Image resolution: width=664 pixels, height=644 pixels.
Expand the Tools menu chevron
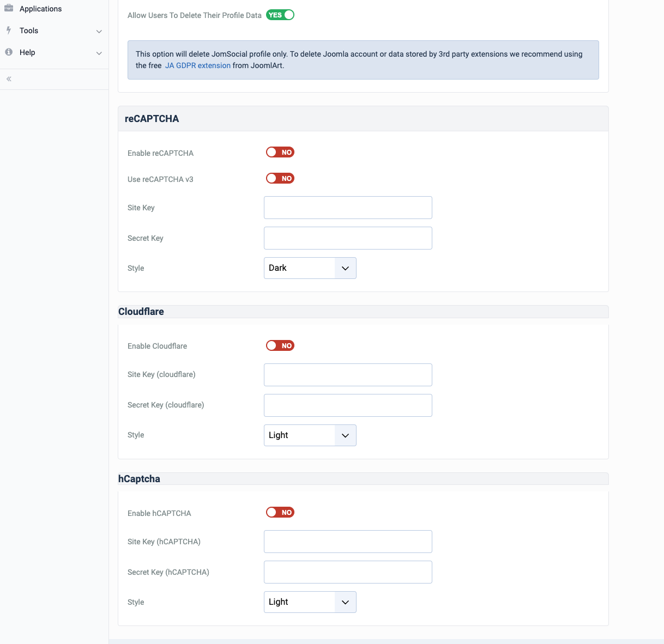[x=99, y=31]
